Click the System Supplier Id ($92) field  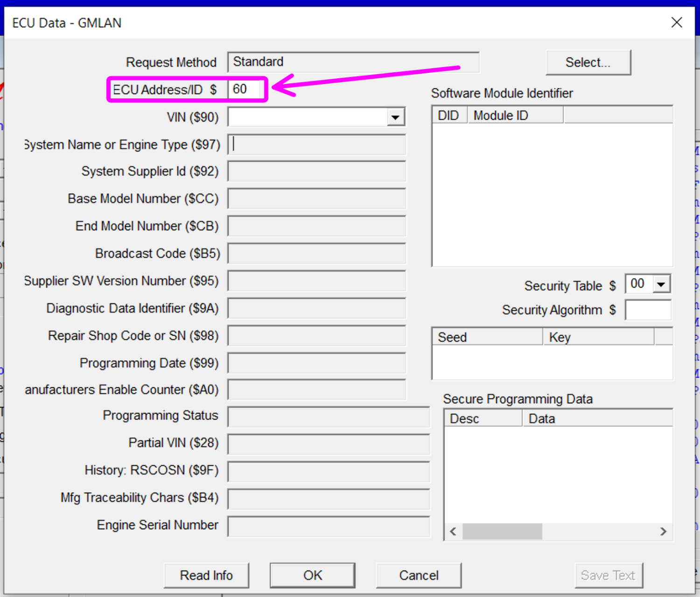pos(317,171)
